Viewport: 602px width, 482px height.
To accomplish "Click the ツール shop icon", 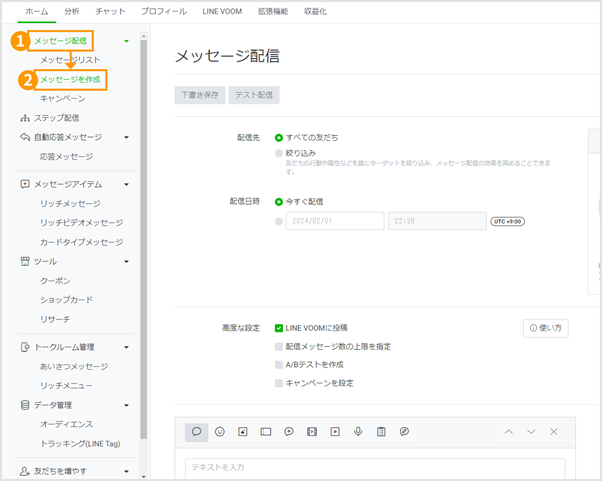I will (25, 262).
